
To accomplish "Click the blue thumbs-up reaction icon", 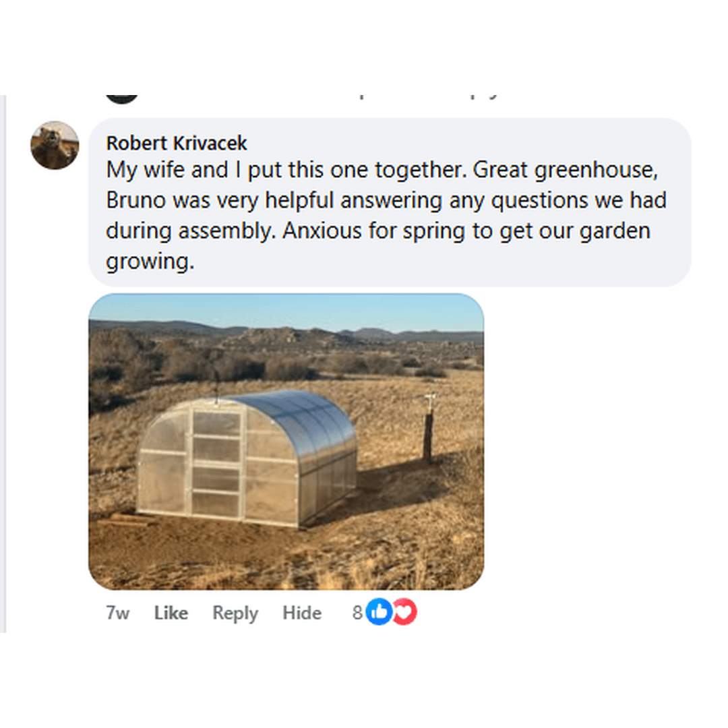I will click(x=380, y=612).
